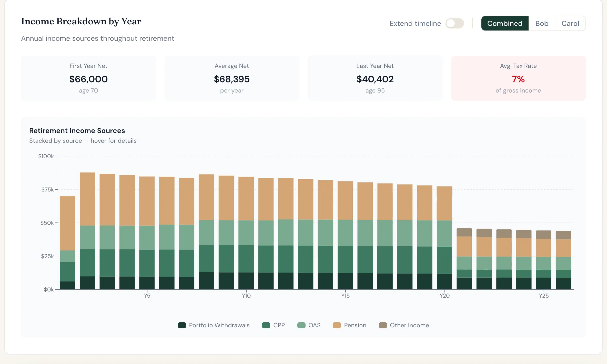
Task: Click the first year stacked bar
Action: [68, 242]
